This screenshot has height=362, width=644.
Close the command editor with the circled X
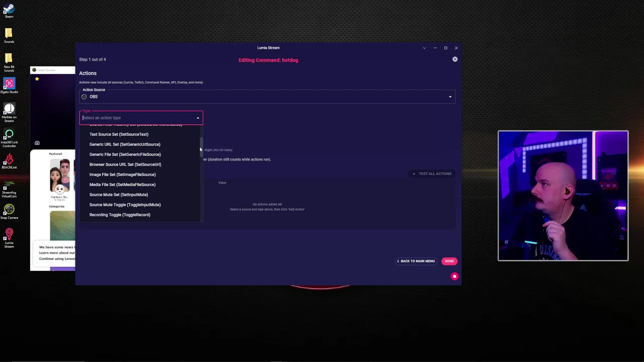(x=455, y=59)
